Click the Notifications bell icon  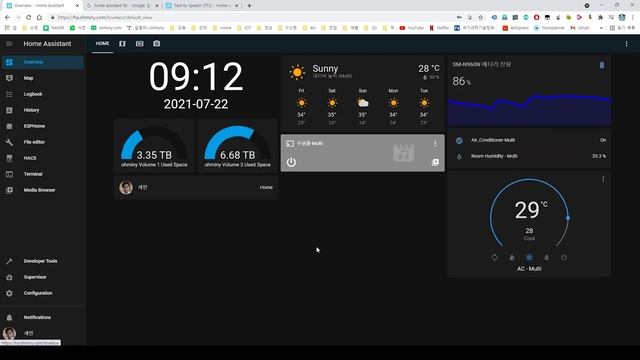(9, 317)
